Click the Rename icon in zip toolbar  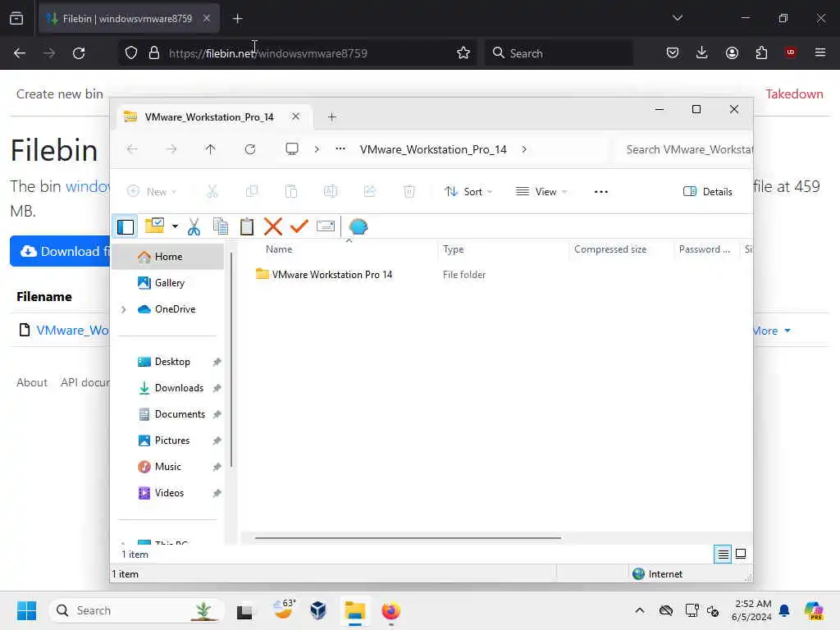point(325,226)
